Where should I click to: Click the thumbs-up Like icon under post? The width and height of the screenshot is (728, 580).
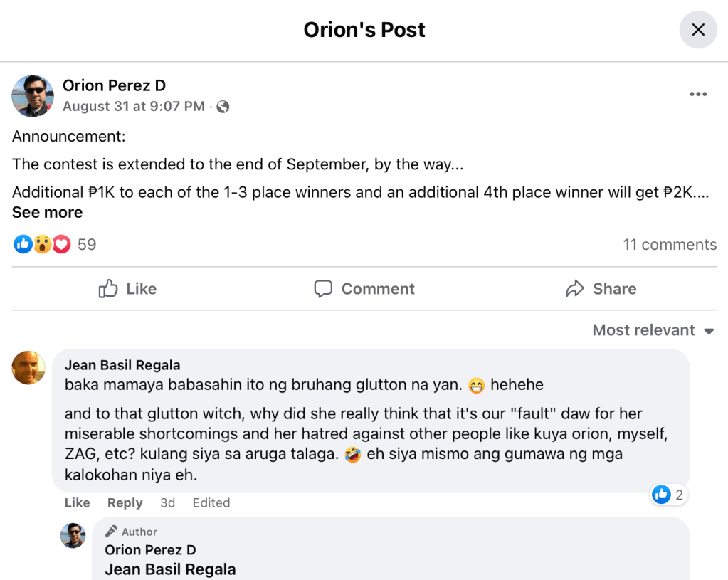[108, 289]
